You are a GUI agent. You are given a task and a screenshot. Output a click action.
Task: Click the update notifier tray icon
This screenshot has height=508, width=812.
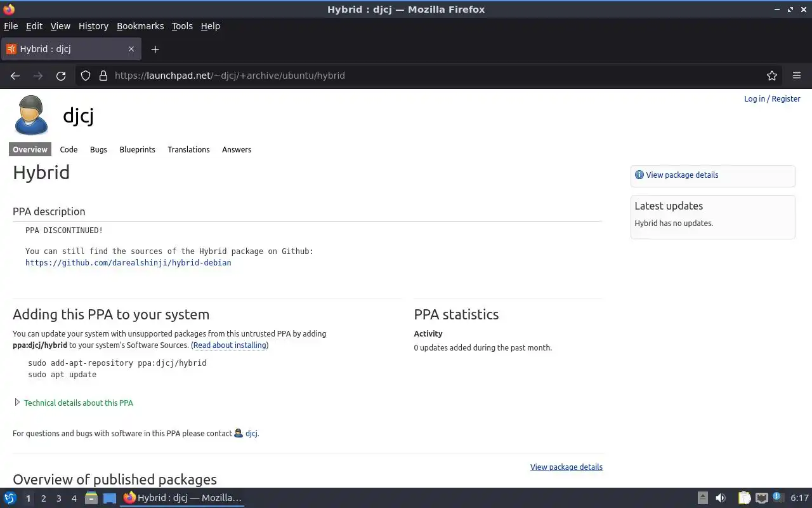point(778,497)
